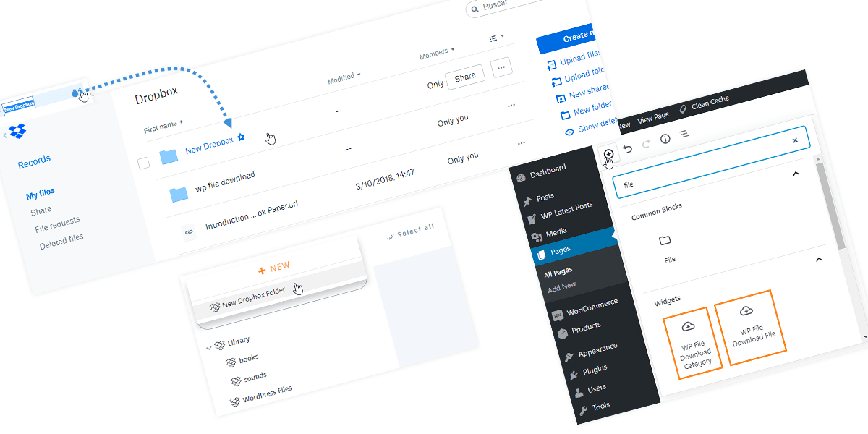Insert the WP File Download File widget
Screen dimensions: 868x434
[x=749, y=328]
